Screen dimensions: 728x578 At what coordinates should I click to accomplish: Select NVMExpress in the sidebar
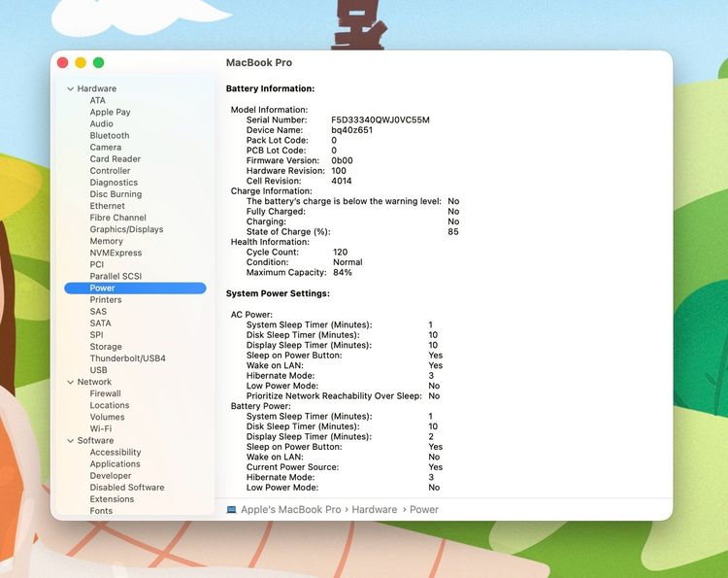pyautogui.click(x=116, y=253)
